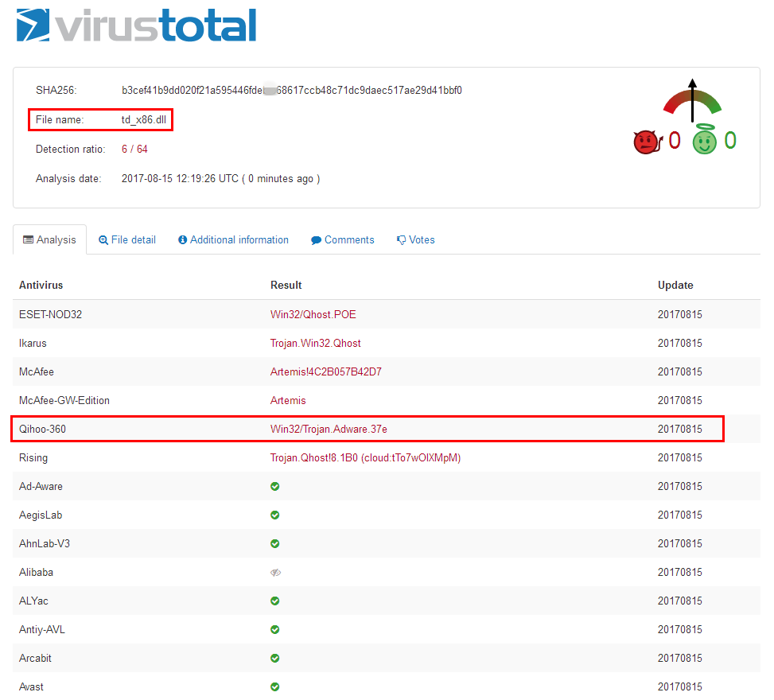Show the Comments tab

[x=343, y=239]
